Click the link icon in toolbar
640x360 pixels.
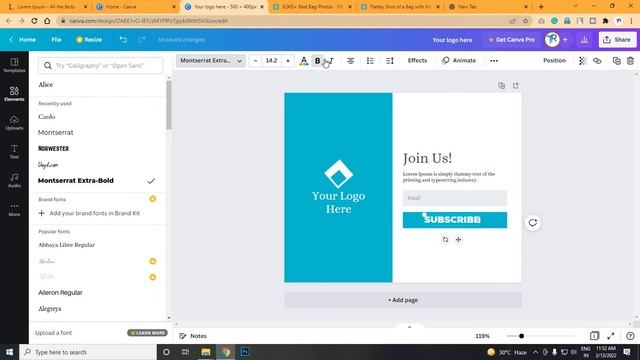597,61
